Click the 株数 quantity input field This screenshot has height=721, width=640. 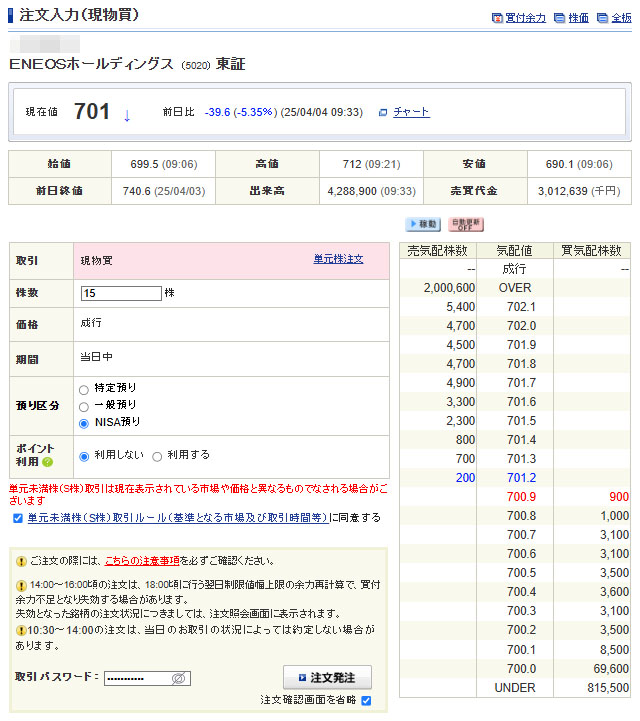[121, 293]
